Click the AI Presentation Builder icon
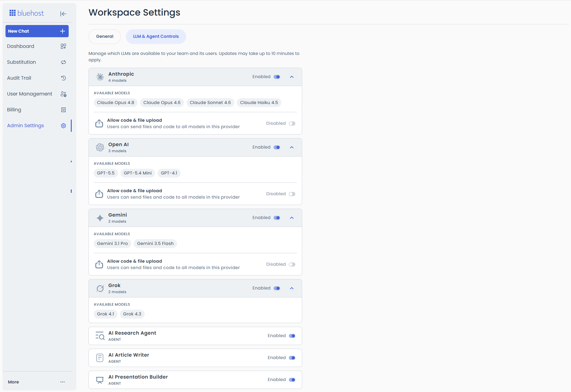The height and width of the screenshot is (392, 571). click(100, 380)
